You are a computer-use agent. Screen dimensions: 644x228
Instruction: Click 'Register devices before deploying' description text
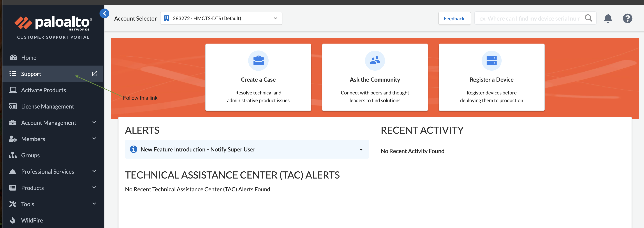pos(491,96)
